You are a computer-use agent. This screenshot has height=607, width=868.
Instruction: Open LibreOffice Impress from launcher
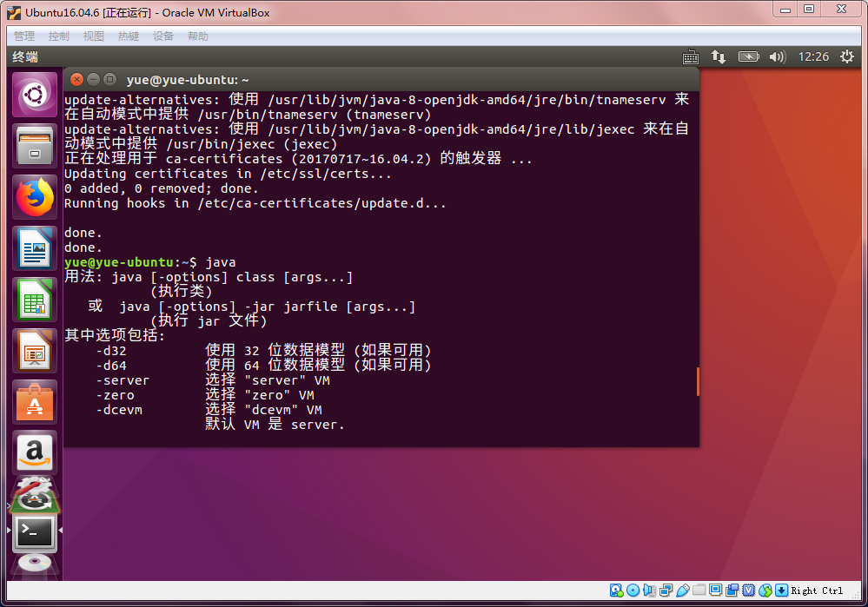click(35, 351)
